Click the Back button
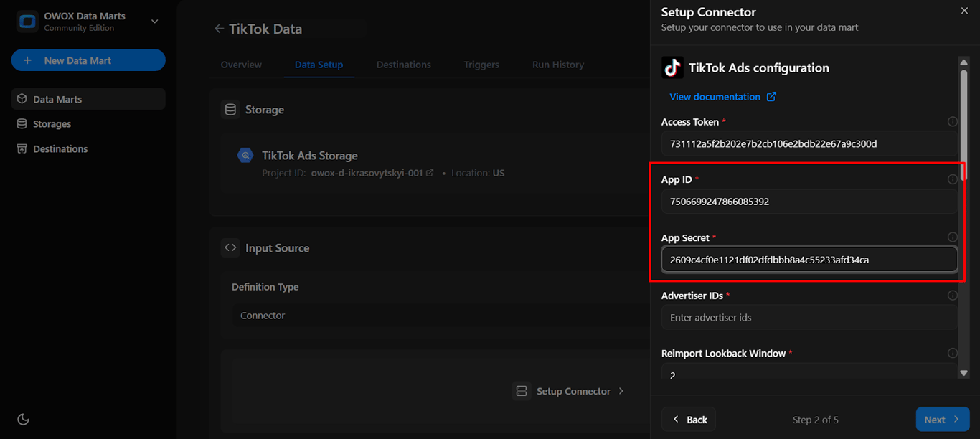980x439 pixels. (x=689, y=420)
